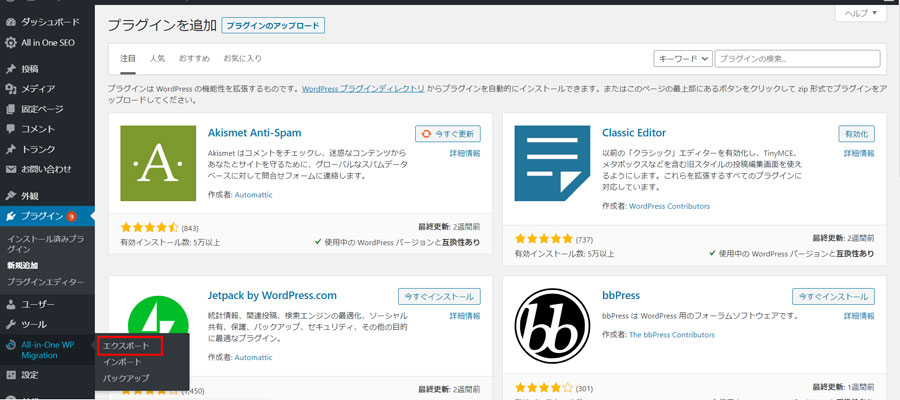The height and width of the screenshot is (400, 900).
Task: Select インポート in the flyout menu
Action: point(122,362)
